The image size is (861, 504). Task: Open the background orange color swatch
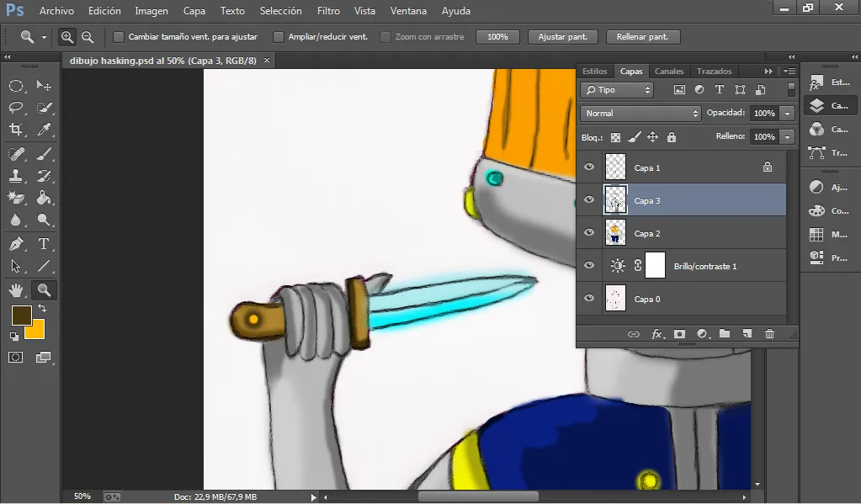click(x=37, y=332)
